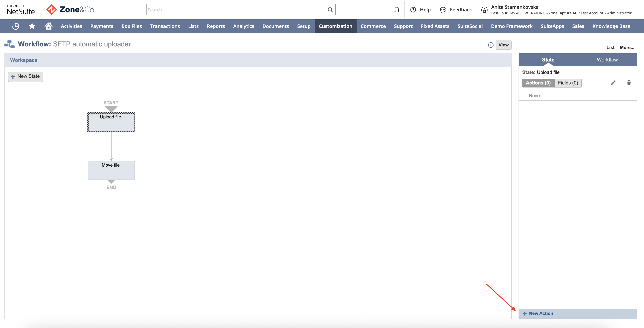Open the Commerce menu
644x328 pixels.
tap(373, 26)
